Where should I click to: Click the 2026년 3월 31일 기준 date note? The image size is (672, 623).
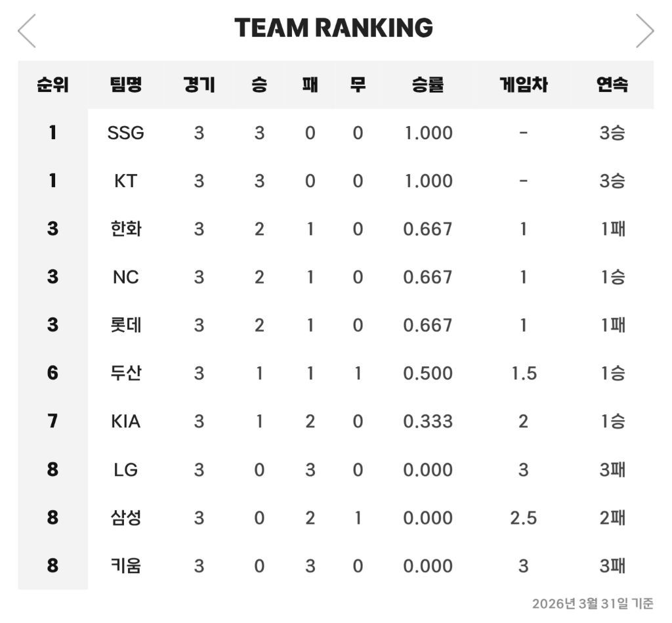593,604
